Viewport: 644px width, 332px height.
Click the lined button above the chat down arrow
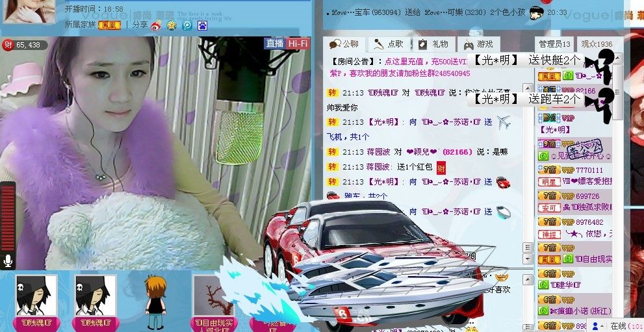[528, 248]
